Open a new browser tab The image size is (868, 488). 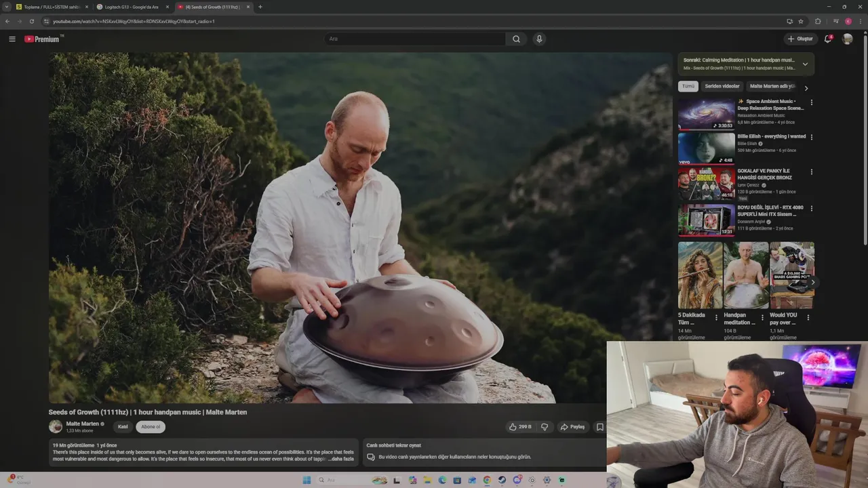point(260,7)
